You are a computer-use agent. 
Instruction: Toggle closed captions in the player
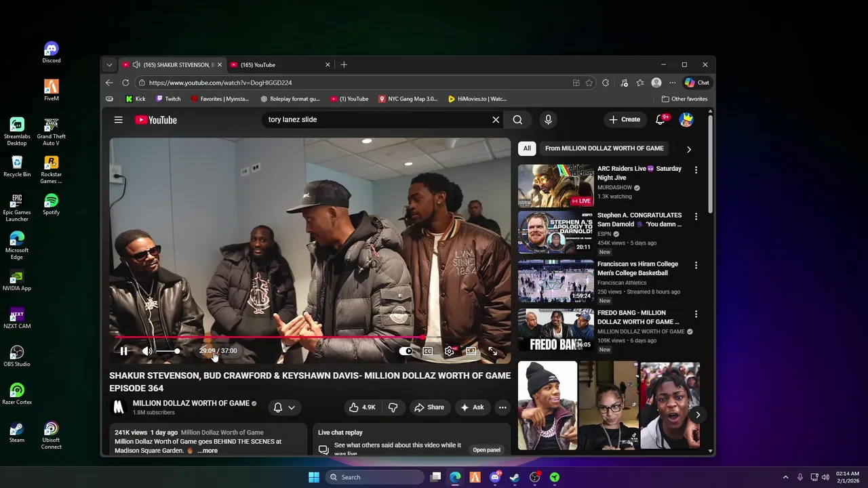coord(428,351)
